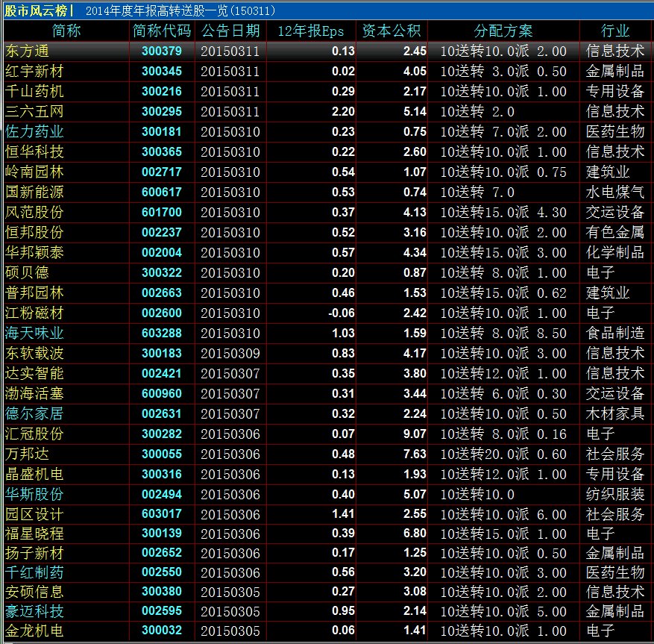This screenshot has width=654, height=644.
Task: Sort by the 行业 column header
Action: [x=615, y=31]
